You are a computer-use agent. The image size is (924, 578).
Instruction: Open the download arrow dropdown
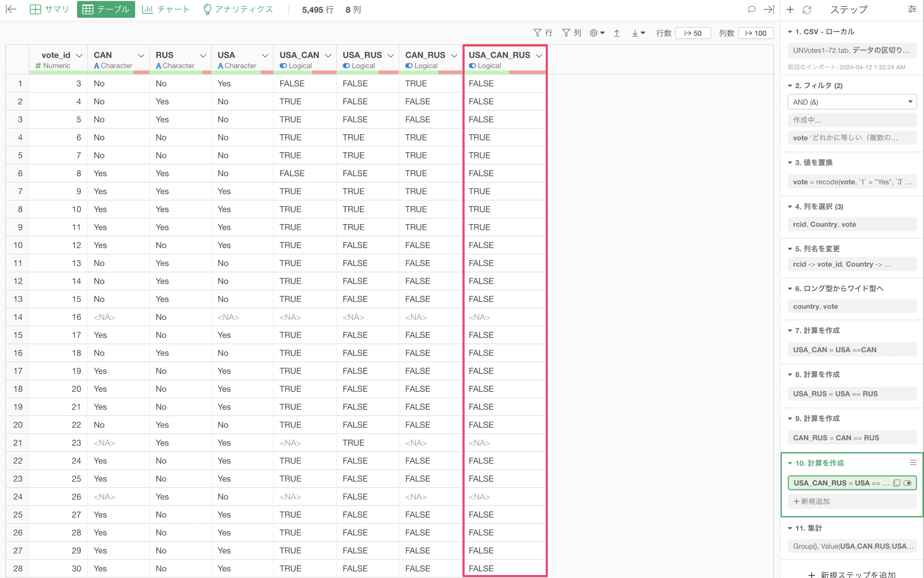tap(638, 33)
